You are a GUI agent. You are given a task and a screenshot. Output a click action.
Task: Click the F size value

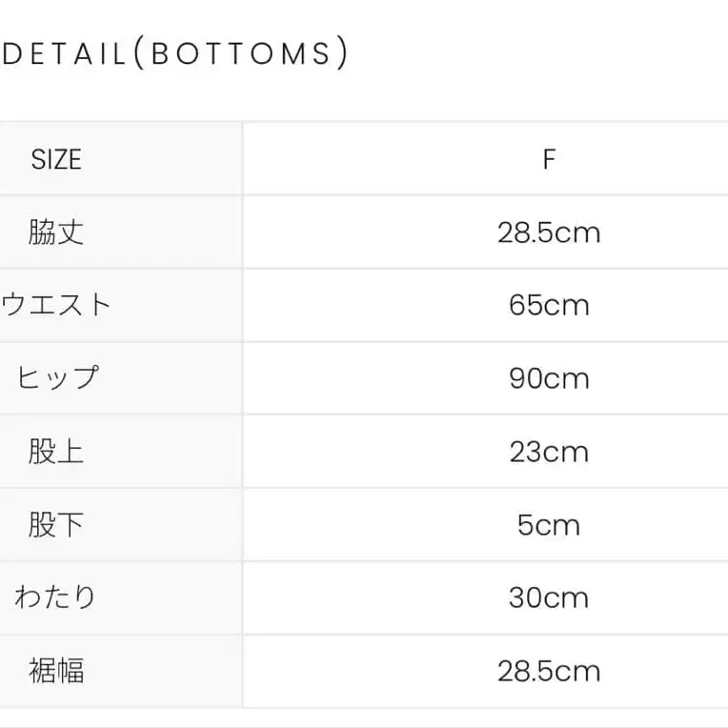tap(549, 159)
